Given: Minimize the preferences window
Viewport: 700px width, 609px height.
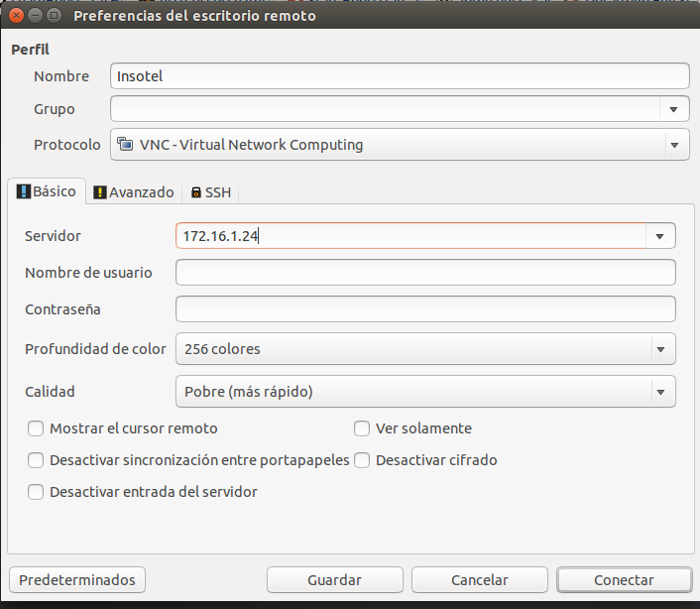Looking at the screenshot, I should (x=35, y=16).
